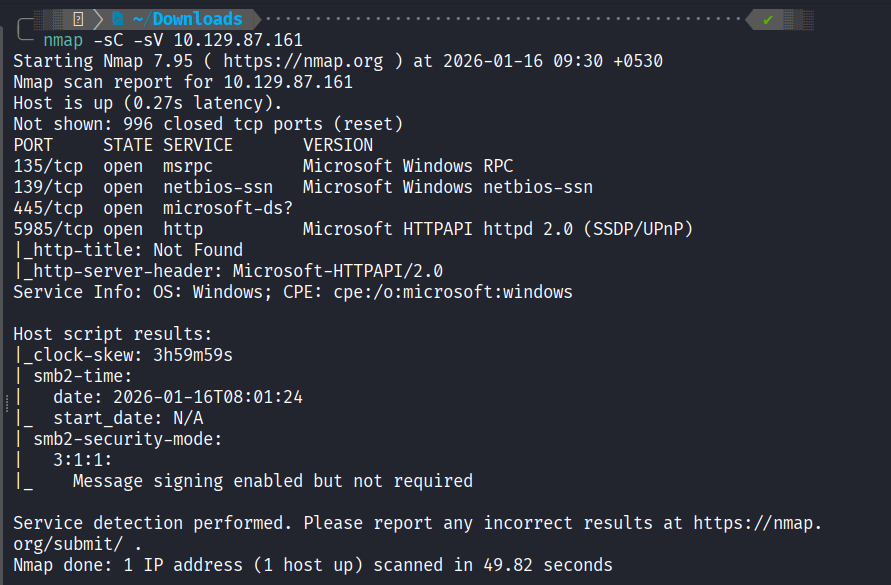
Task: Click the green checkmark status icon
Action: (x=767, y=19)
